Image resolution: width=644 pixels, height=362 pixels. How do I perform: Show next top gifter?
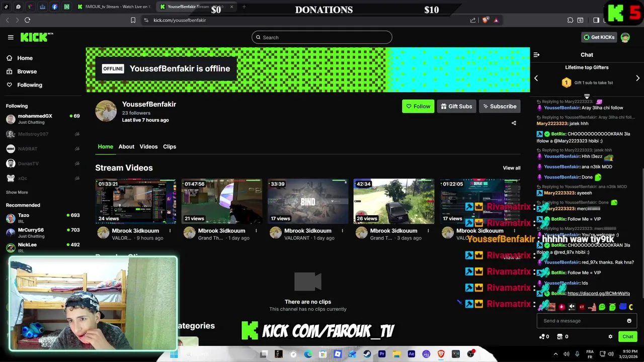[637, 78]
